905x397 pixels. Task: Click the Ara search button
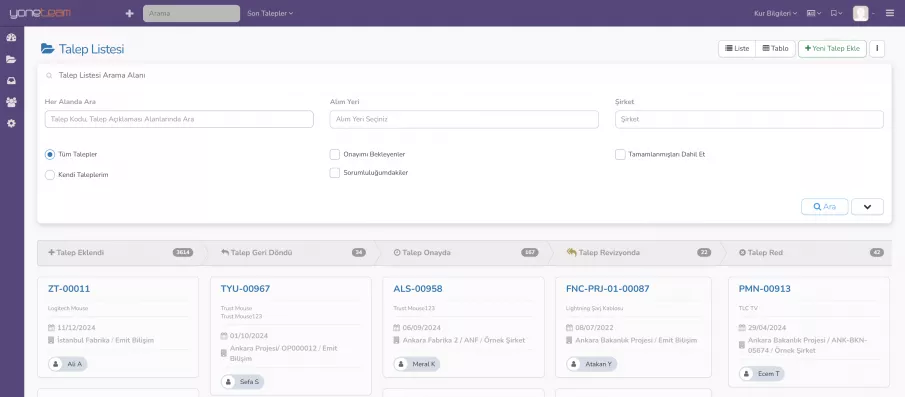click(x=825, y=207)
